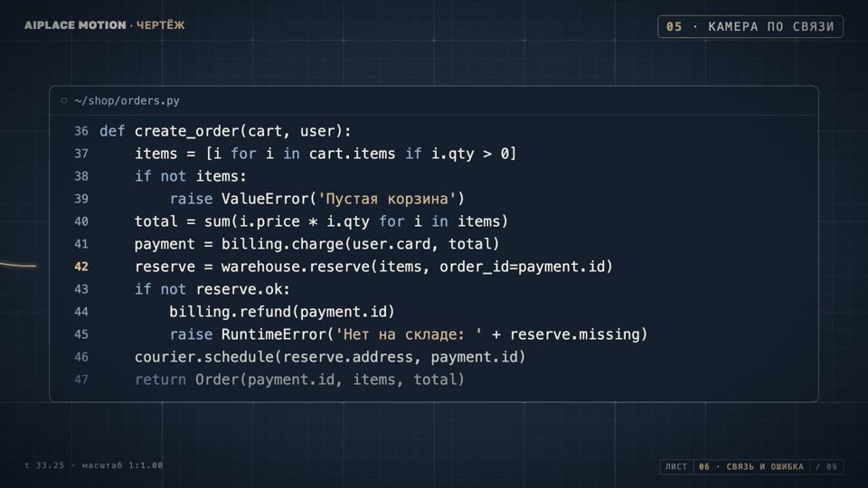
Task: Click cart.items in the list comprehension
Action: click(x=352, y=154)
